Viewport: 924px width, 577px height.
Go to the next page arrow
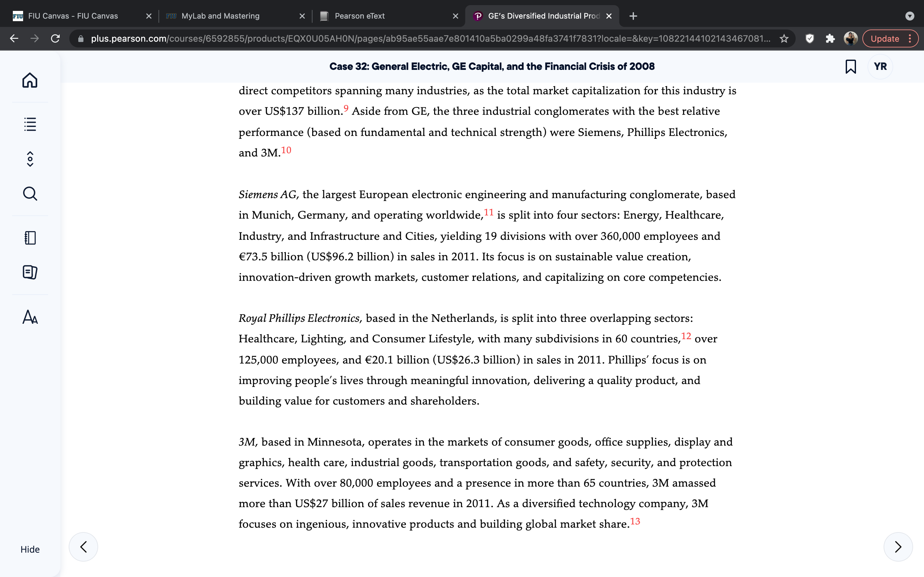click(898, 547)
